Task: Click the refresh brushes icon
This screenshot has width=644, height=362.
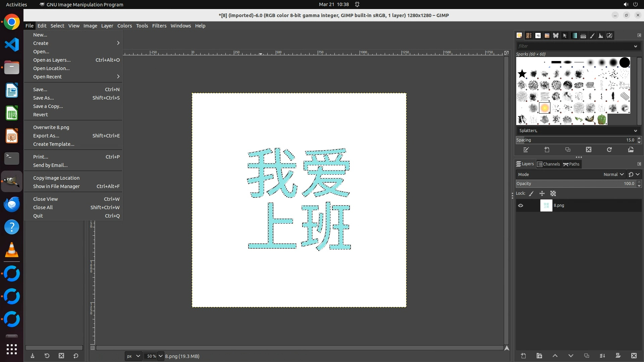Action: (609, 149)
